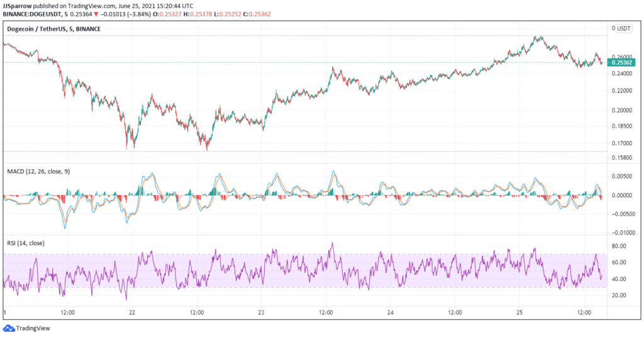Screen dimensions: 644x337
Task: Click the TradingView wordmark at bottom left
Action: (33, 328)
